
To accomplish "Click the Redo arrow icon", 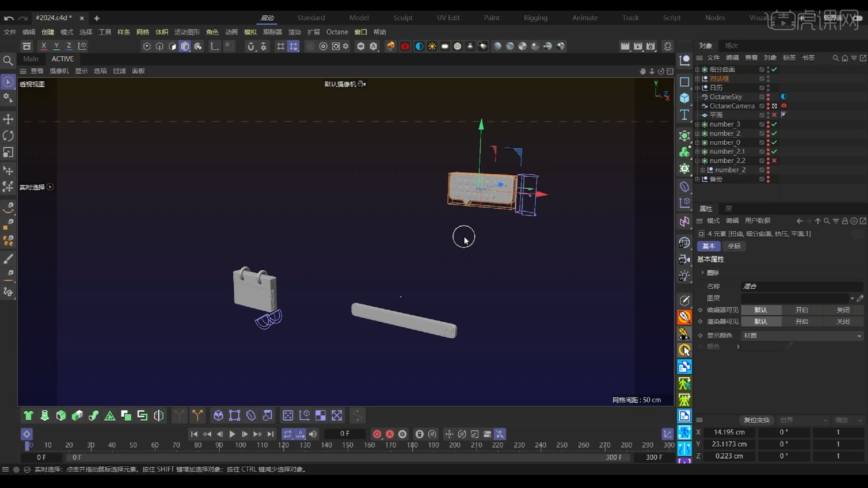I will point(23,18).
